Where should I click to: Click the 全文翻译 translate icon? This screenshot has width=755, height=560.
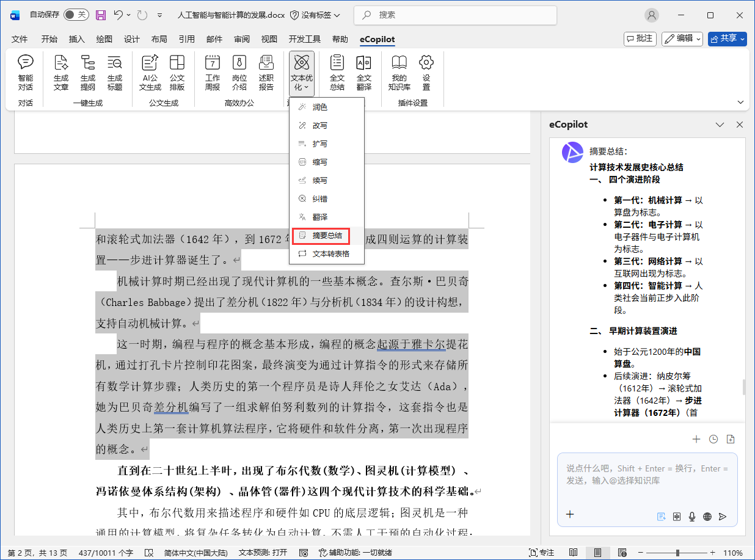coord(364,73)
